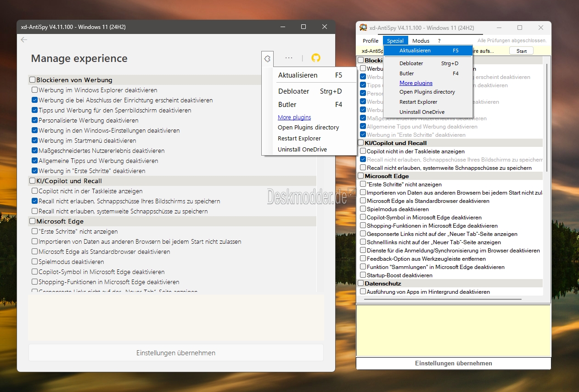Click the bold 'Einstellungen übernehmen' button in classic window
The height and width of the screenshot is (392, 579).
tap(454, 364)
